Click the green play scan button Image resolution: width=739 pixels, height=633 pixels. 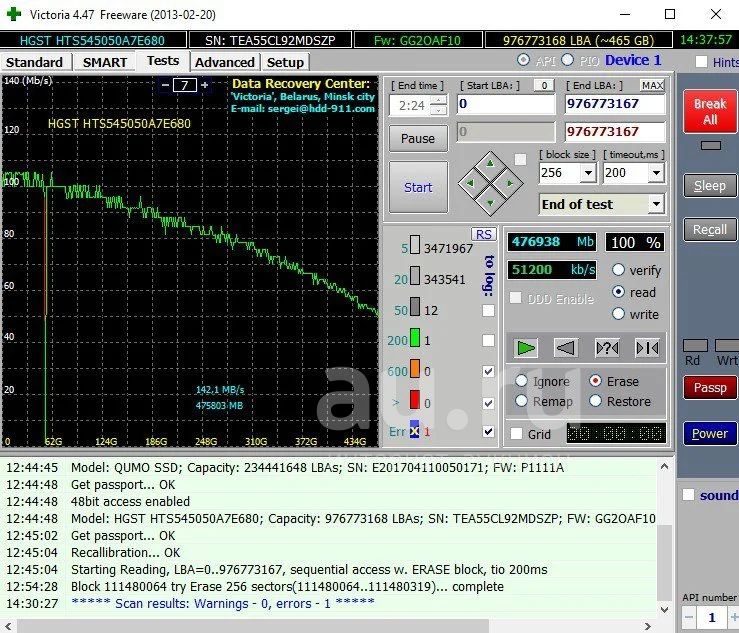[x=526, y=348]
